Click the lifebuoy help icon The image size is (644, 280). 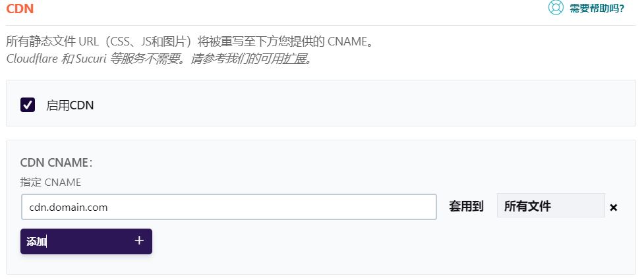pyautogui.click(x=556, y=8)
